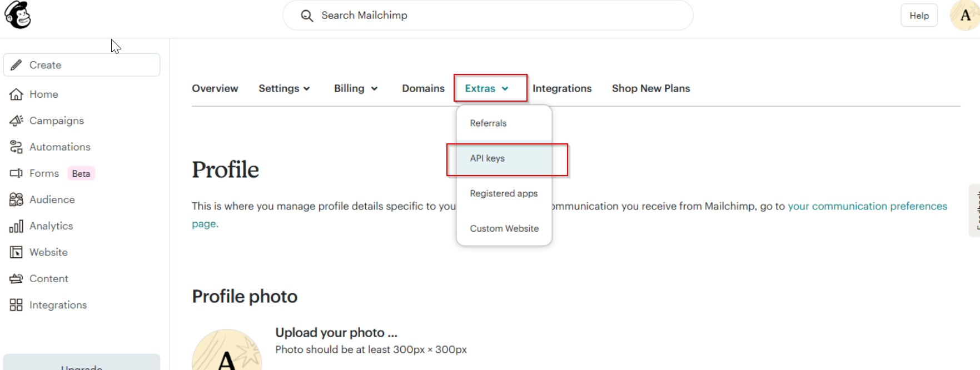Switch to the Overview tab
The height and width of the screenshot is (370, 980).
coord(215,88)
